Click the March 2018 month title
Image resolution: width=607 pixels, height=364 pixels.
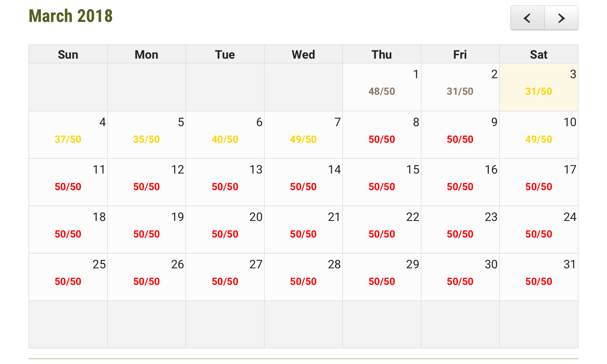[71, 16]
